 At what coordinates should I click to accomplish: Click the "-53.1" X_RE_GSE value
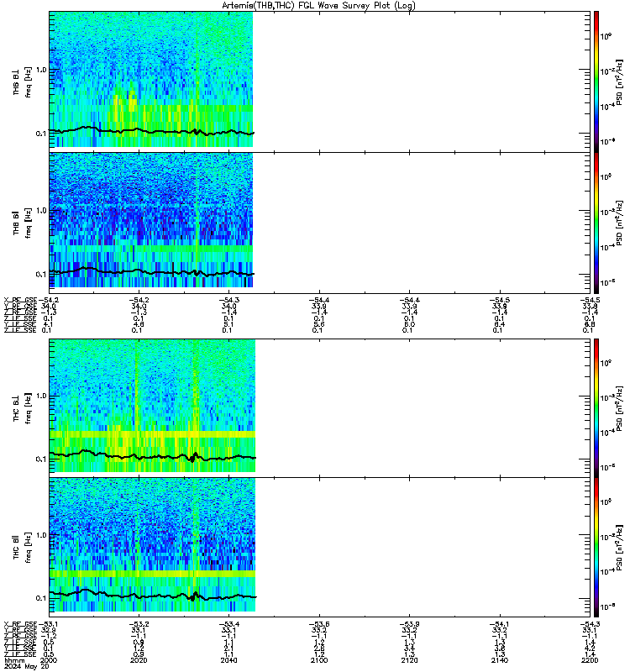point(48,624)
